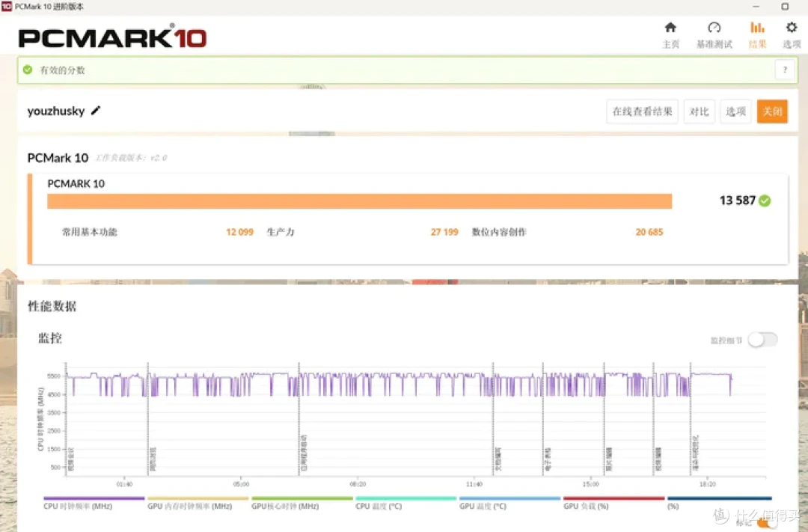Click the 数位内容创作 label
Image resolution: width=808 pixels, height=532 pixels.
[499, 232]
